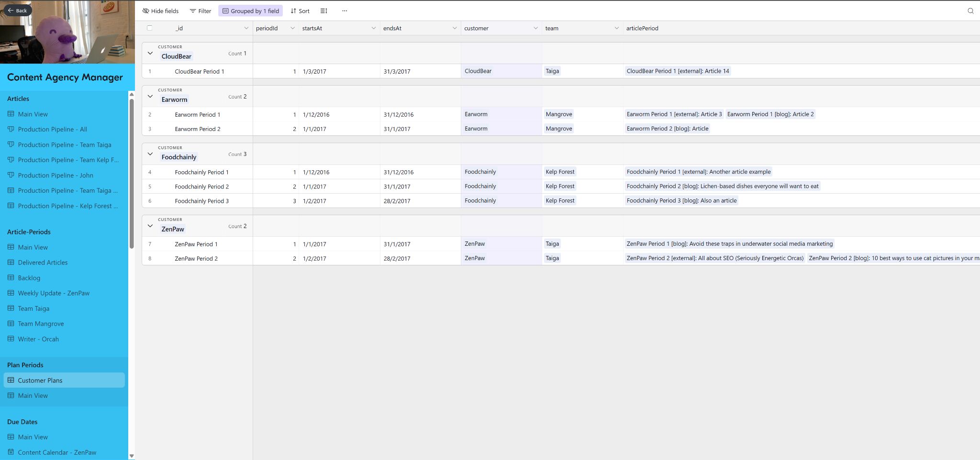Collapse the ZenPaw customer group
This screenshot has width=980, height=460.
point(150,226)
